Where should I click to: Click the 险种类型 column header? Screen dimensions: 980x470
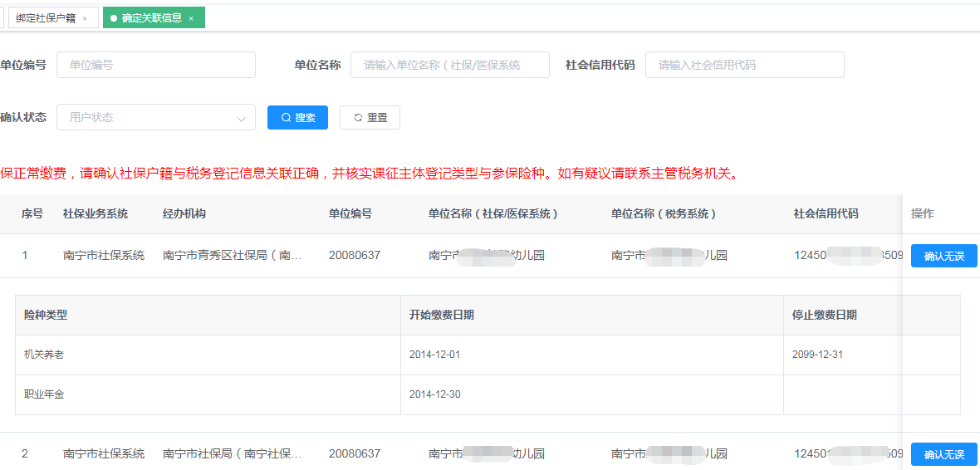46,315
